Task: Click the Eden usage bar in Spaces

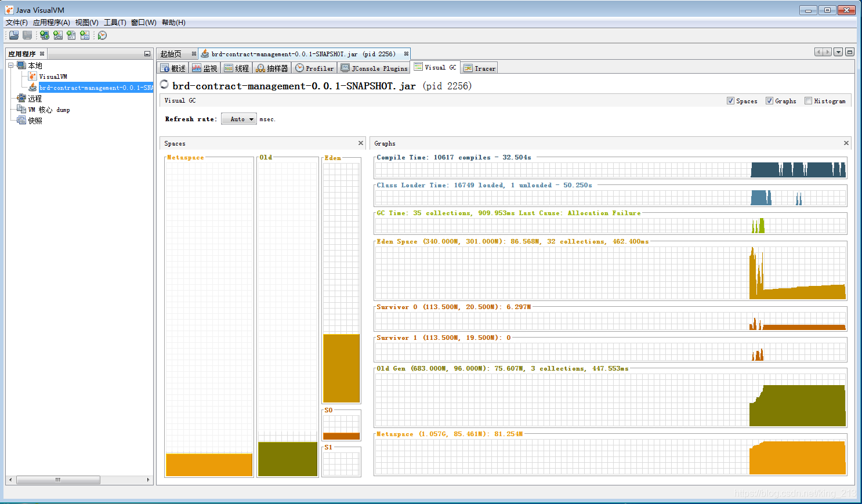Action: (341, 368)
